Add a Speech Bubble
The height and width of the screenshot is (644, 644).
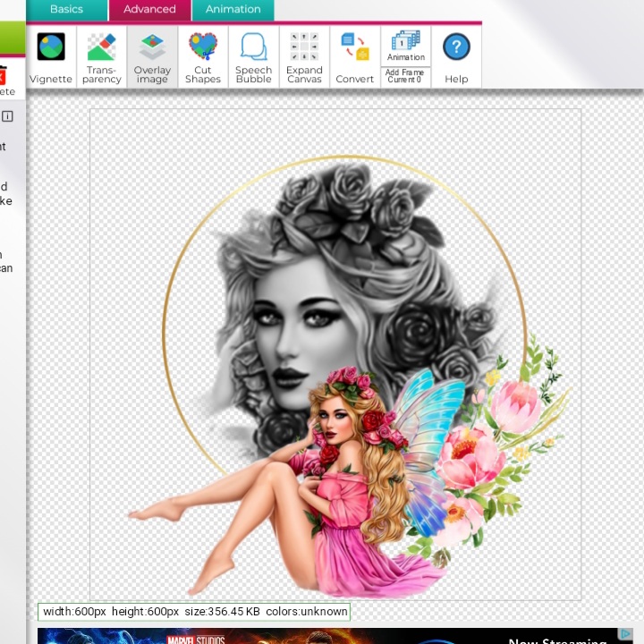253,57
